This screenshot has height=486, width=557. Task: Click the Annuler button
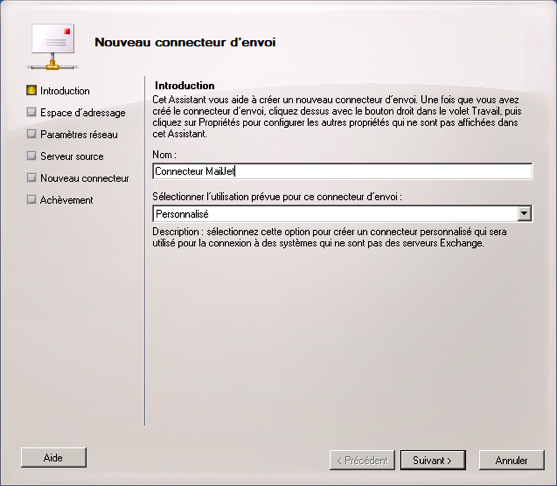(512, 460)
